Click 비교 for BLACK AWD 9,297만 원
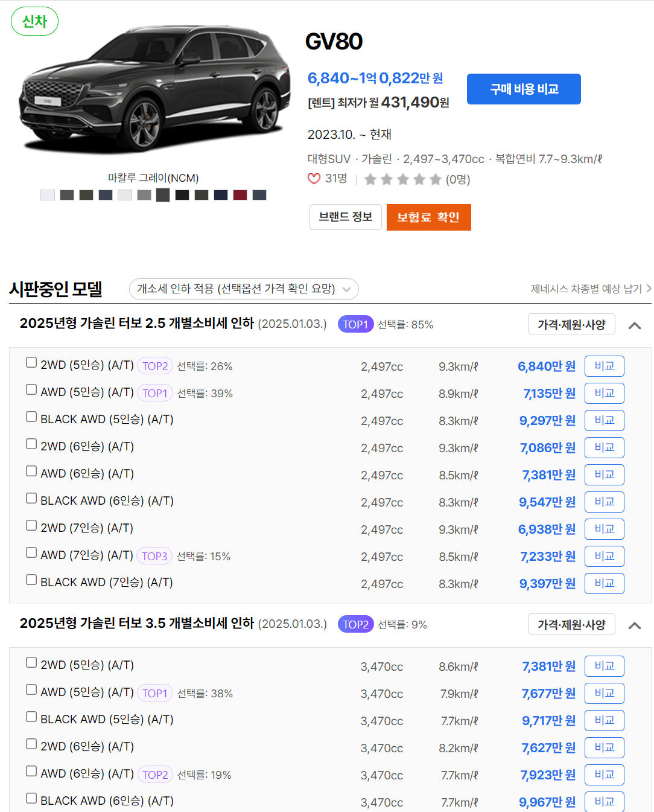Image resolution: width=654 pixels, height=812 pixels. [605, 420]
